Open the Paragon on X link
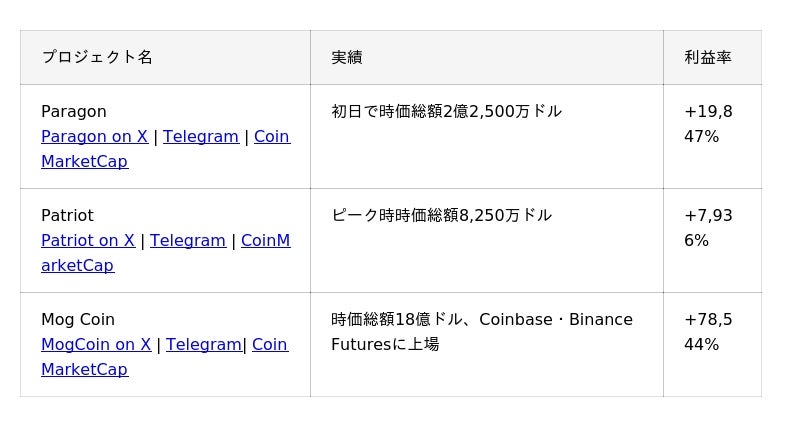Screen dimensions: 800x427 point(94,137)
